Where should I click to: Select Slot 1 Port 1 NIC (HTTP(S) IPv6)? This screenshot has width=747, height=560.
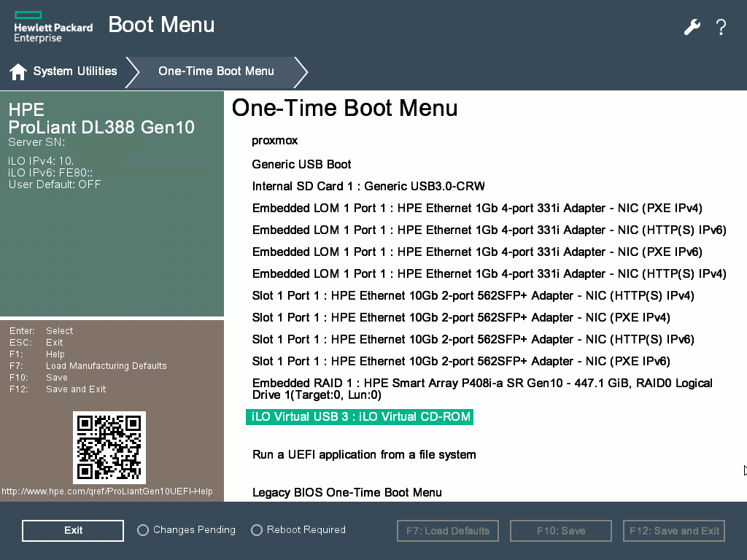click(x=473, y=340)
